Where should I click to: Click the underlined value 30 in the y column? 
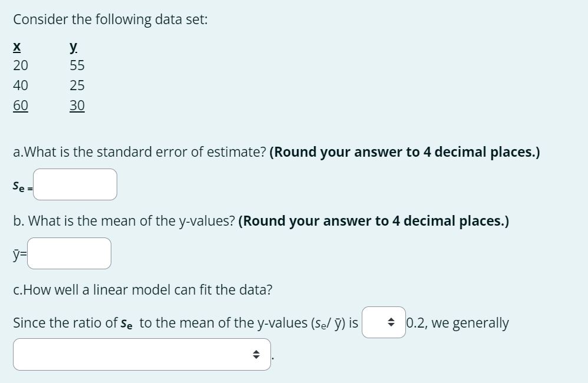point(77,105)
